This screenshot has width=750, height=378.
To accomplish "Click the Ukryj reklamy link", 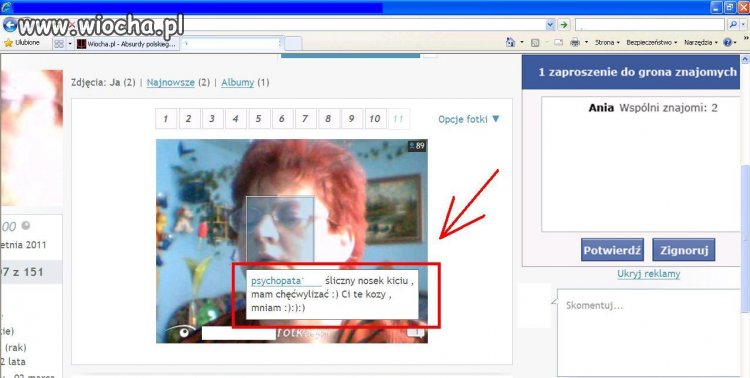I will point(649,274).
